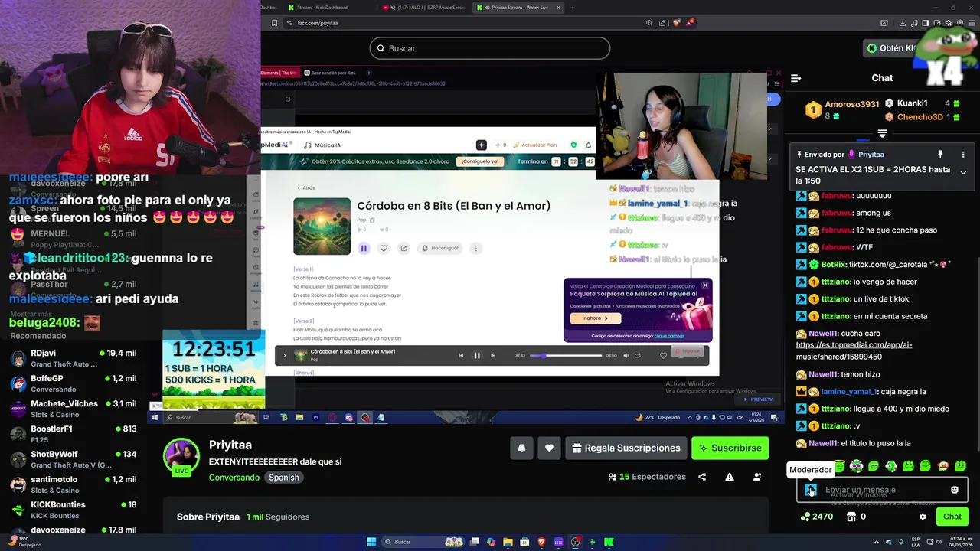The image size is (980, 551).
Task: Expand Mostrar más in sidebar
Action: 31,314
